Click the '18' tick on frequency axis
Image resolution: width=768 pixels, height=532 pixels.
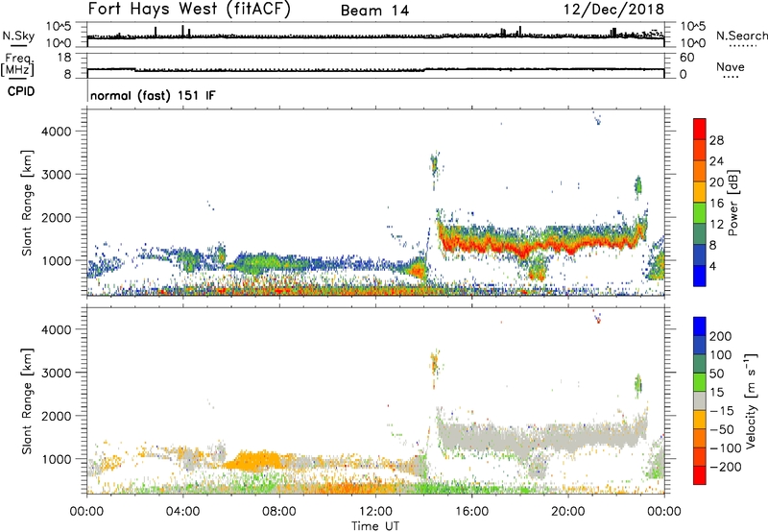tap(65, 58)
